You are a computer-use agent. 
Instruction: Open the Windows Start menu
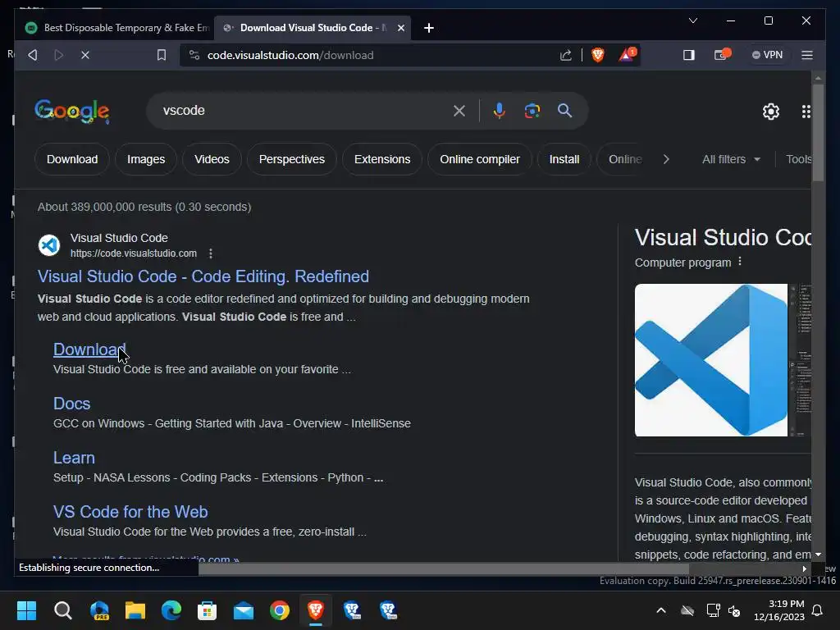26,610
